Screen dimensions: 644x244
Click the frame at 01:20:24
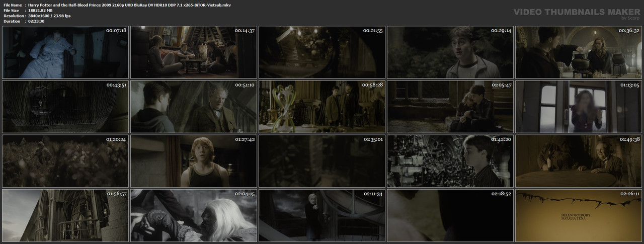(65, 161)
